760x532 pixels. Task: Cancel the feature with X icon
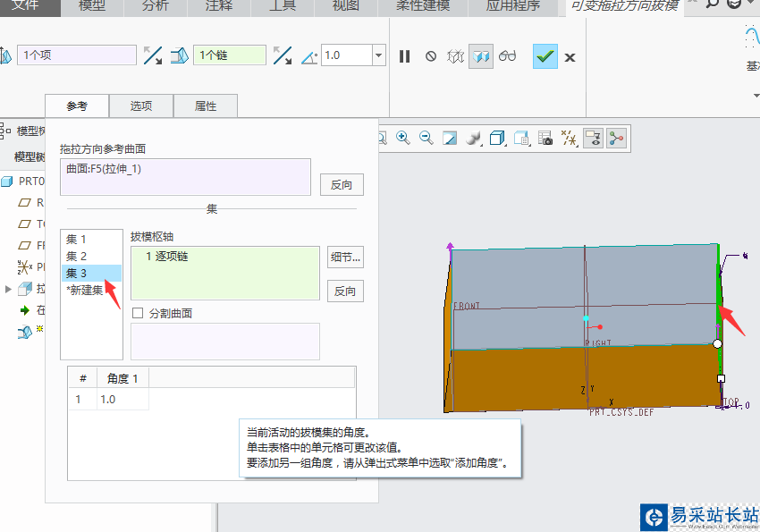click(x=570, y=57)
